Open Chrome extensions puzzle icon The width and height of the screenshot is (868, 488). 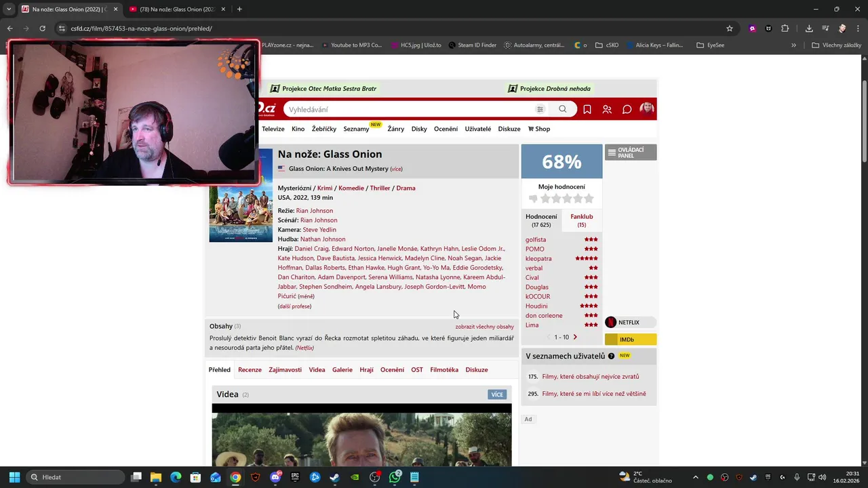(x=785, y=28)
